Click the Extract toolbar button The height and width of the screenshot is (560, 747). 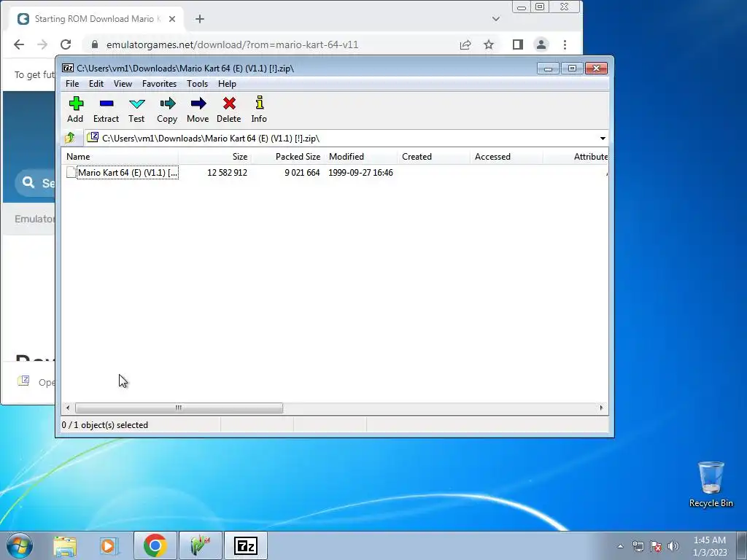tap(106, 109)
